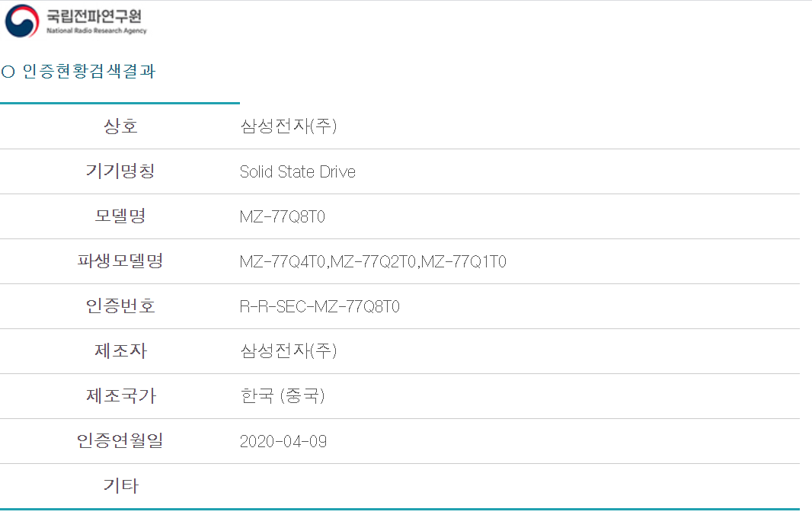
Task: Click the 삼성전자(주) company name value
Action: click(x=288, y=126)
